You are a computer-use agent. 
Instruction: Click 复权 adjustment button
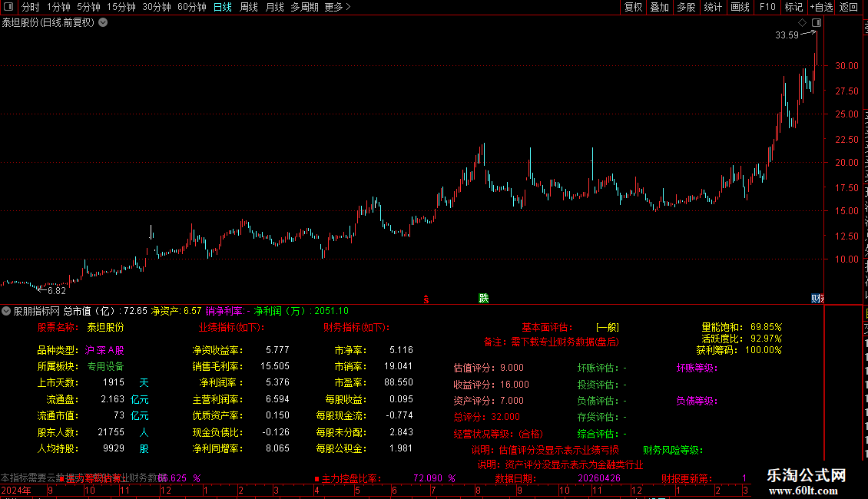[633, 7]
